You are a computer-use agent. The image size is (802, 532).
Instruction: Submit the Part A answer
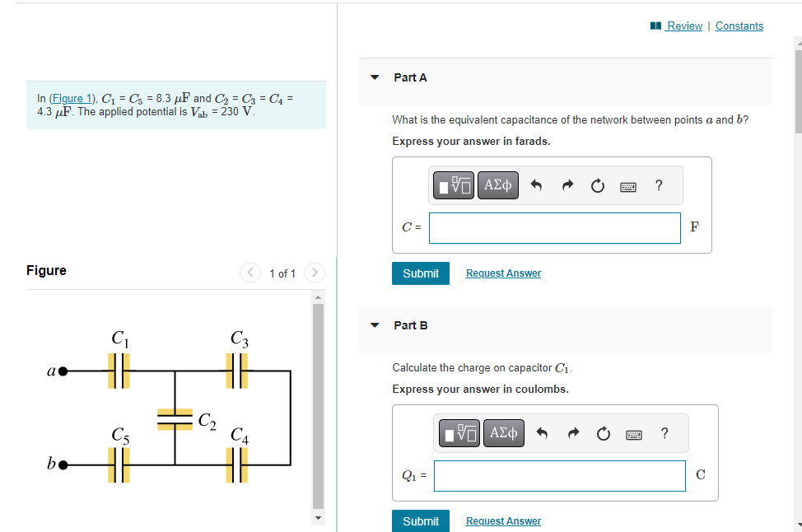point(420,273)
